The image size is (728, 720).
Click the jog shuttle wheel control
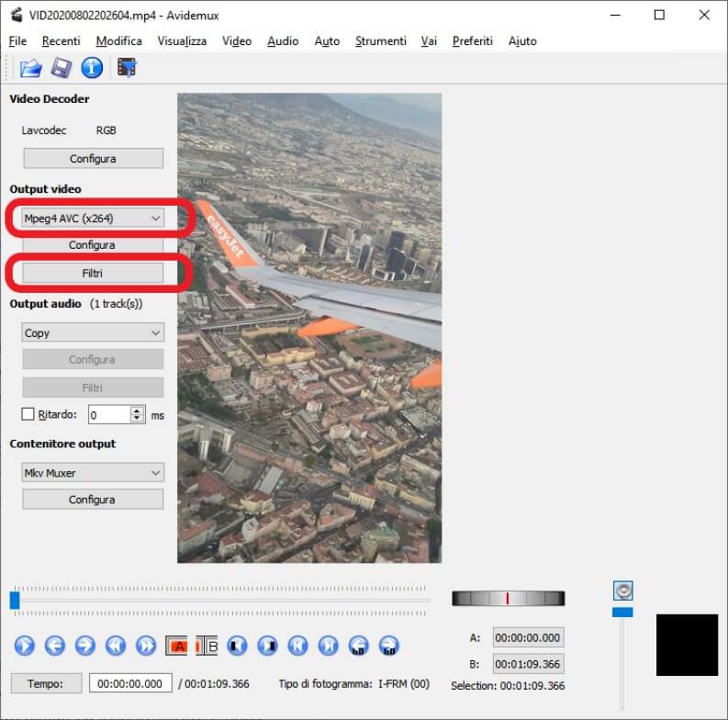click(x=508, y=598)
